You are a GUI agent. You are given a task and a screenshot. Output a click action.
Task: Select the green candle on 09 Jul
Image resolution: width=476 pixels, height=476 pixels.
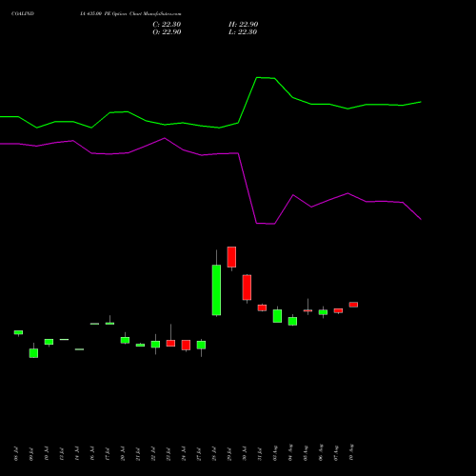[33, 353]
